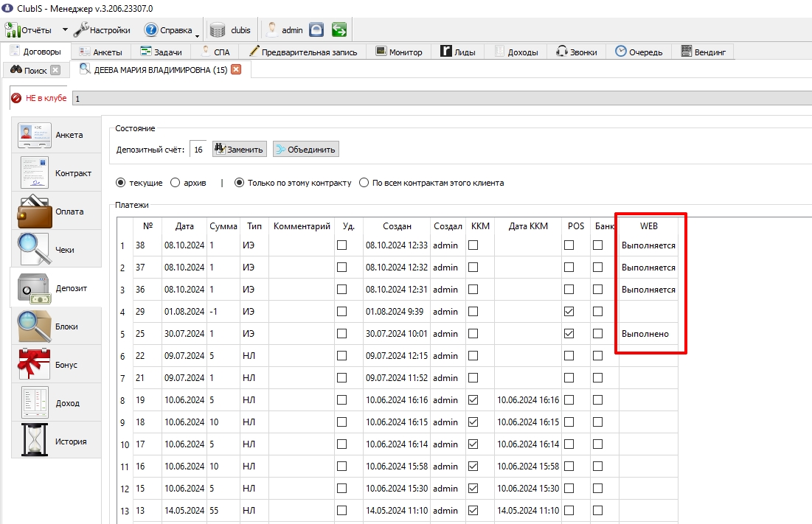Sort by the Дата column header
This screenshot has height=524, width=812.
184,226
